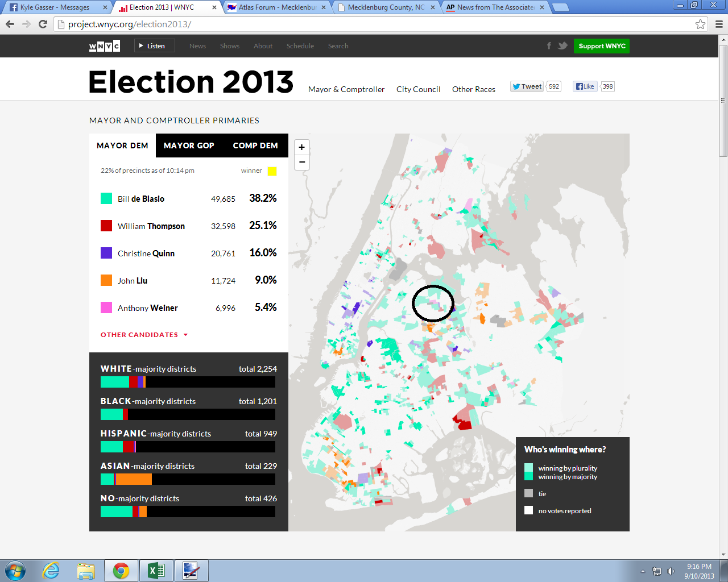Screen dimensions: 728x582
Task: Click Support WNYC button
Action: pos(602,46)
